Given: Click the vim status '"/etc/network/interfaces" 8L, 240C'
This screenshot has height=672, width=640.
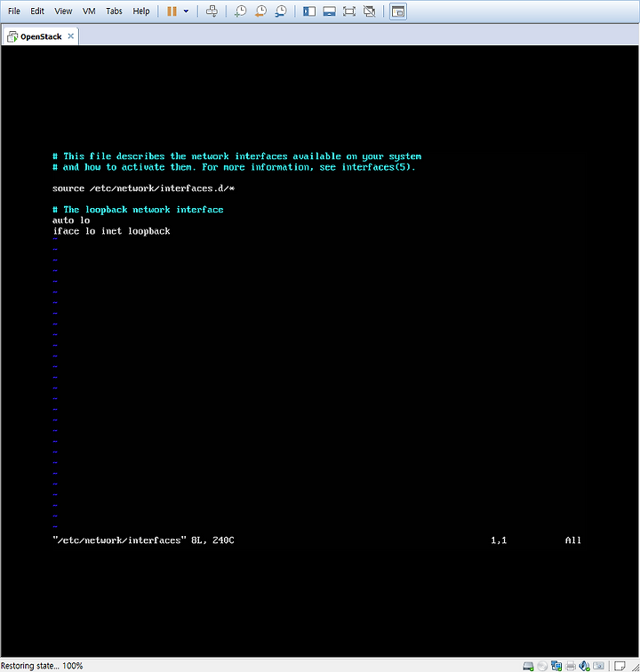Looking at the screenshot, I should tap(143, 540).
